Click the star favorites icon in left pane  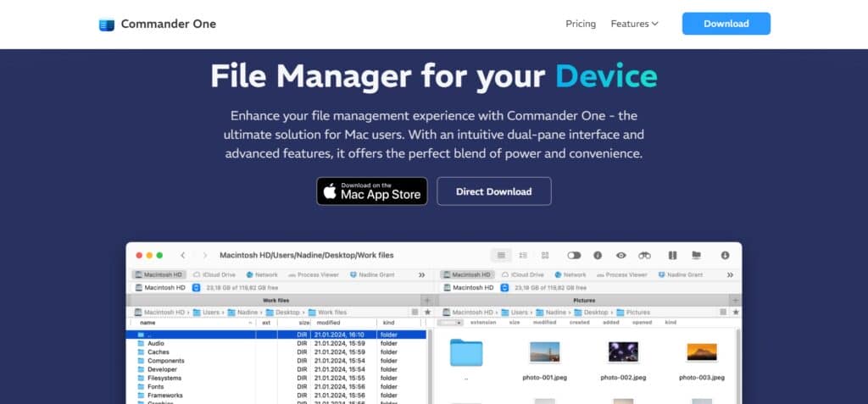tap(427, 312)
